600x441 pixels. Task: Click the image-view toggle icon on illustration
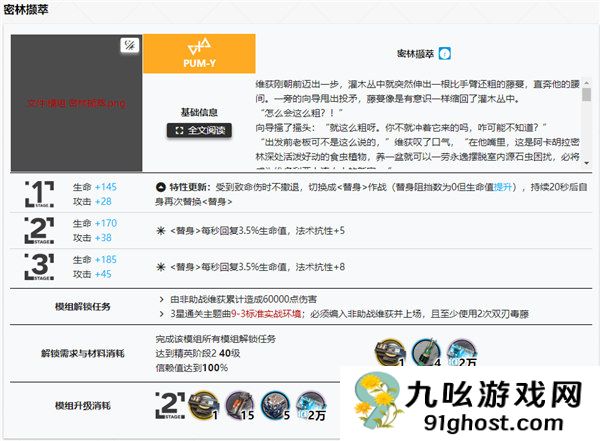[128, 46]
